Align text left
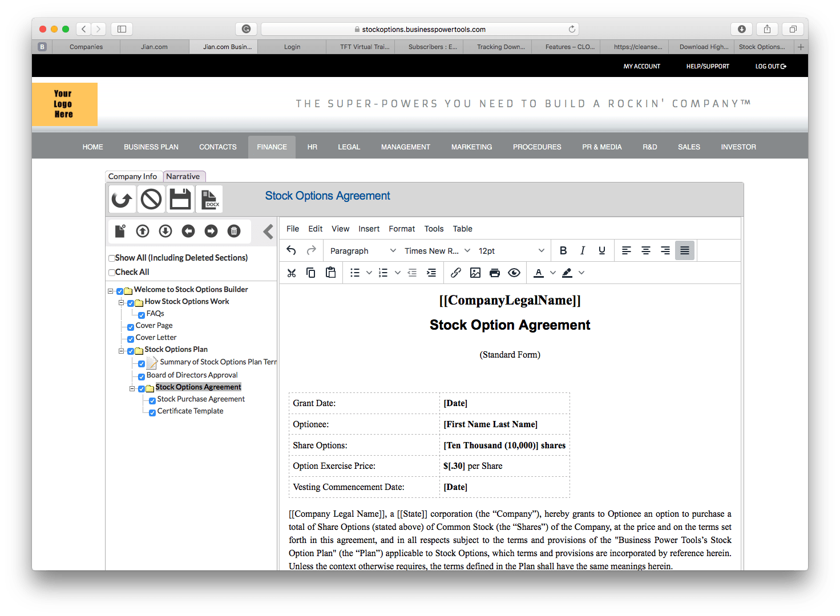Image resolution: width=840 pixels, height=616 pixels. coord(627,250)
